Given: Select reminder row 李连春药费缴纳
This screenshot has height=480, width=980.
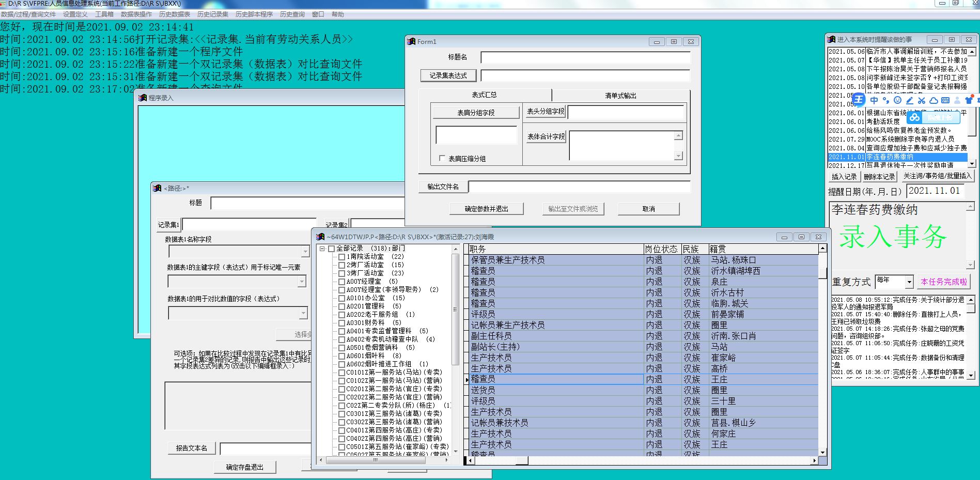Looking at the screenshot, I should (x=897, y=157).
